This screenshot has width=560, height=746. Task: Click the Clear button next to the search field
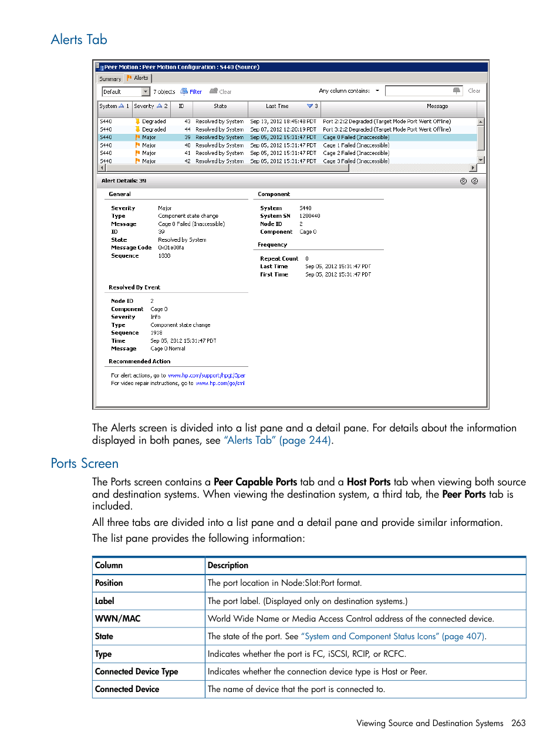coord(474,91)
